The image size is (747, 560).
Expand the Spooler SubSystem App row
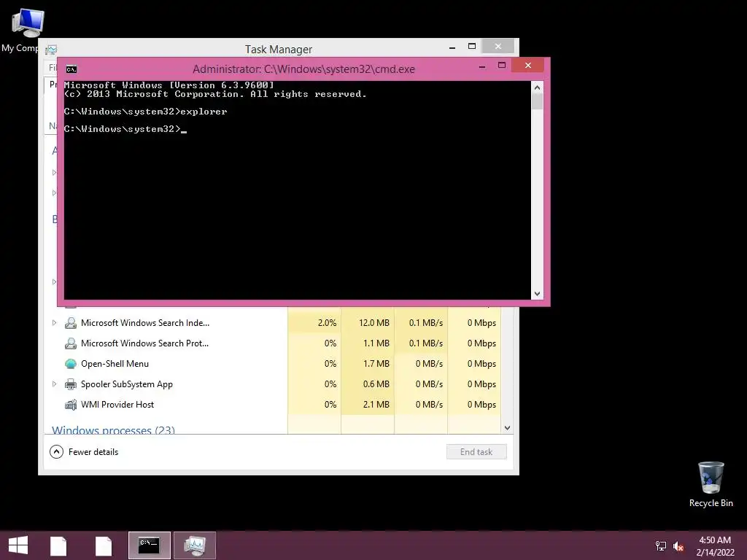coord(54,384)
